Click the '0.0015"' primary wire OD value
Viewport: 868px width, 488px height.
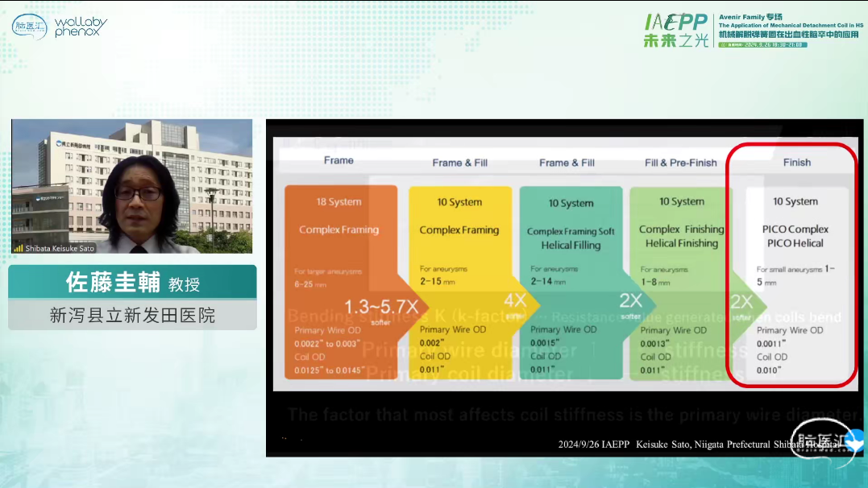tap(543, 343)
